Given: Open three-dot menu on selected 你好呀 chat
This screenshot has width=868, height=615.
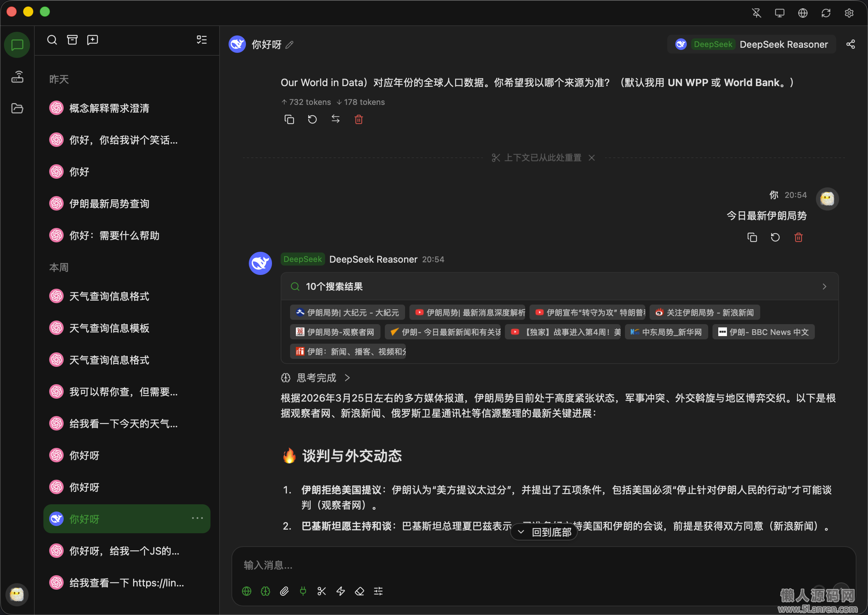Looking at the screenshot, I should click(x=197, y=518).
